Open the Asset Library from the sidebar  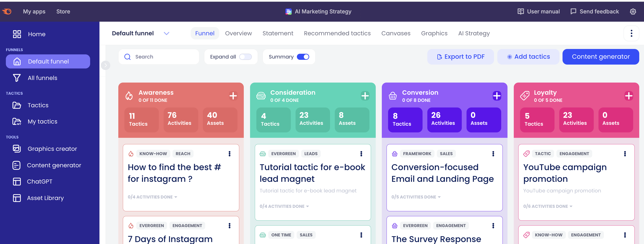(x=45, y=198)
